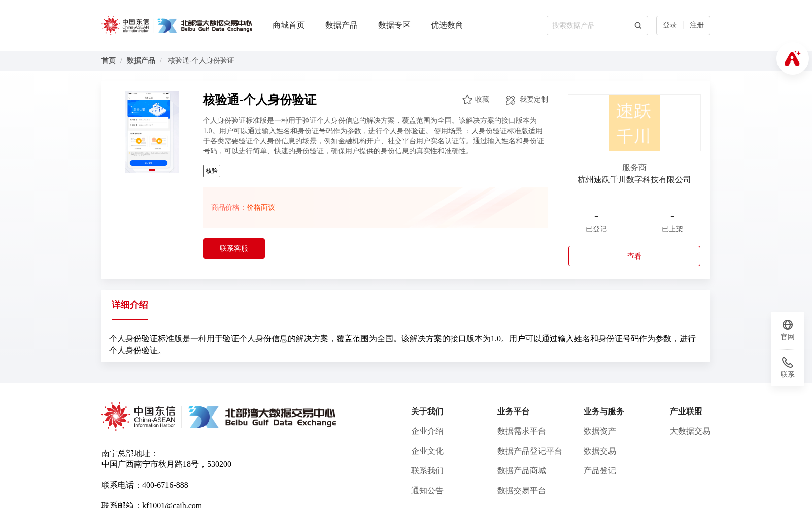Image resolution: width=812 pixels, height=508 pixels.
Task: Click the 查看 button for the provider
Action: (634, 256)
